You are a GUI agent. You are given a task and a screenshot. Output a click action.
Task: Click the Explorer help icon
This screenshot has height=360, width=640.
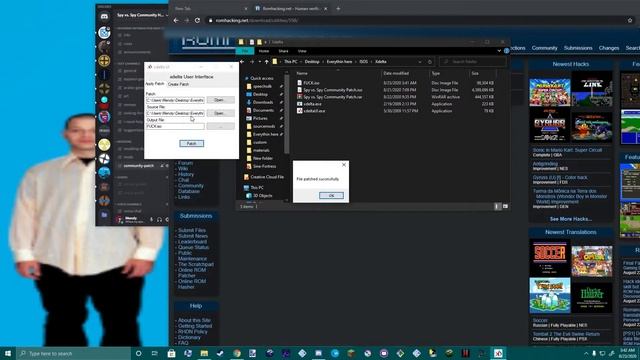507,51
